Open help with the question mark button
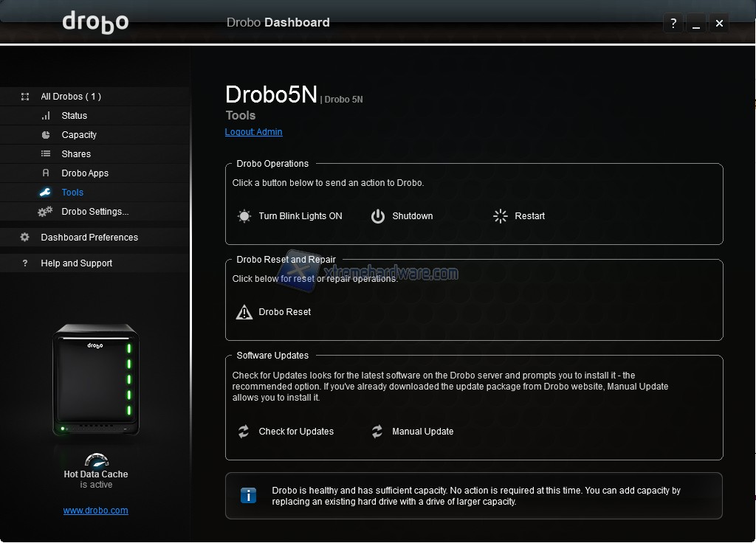Screen dimensions: 756x543 (673, 24)
